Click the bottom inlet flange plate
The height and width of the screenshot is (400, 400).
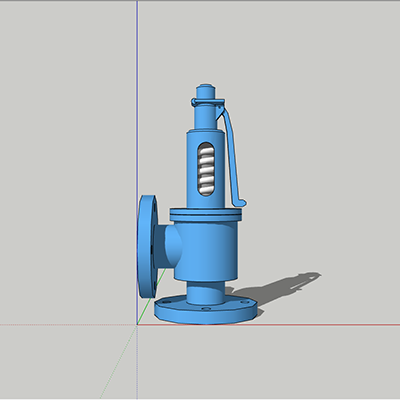click(206, 310)
